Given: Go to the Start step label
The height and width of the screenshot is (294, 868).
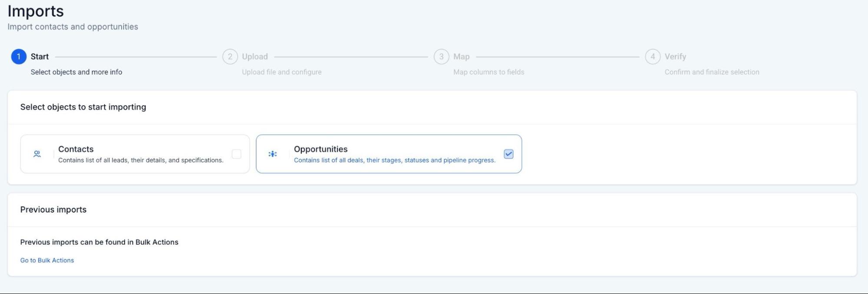Looking at the screenshot, I should tap(40, 57).
